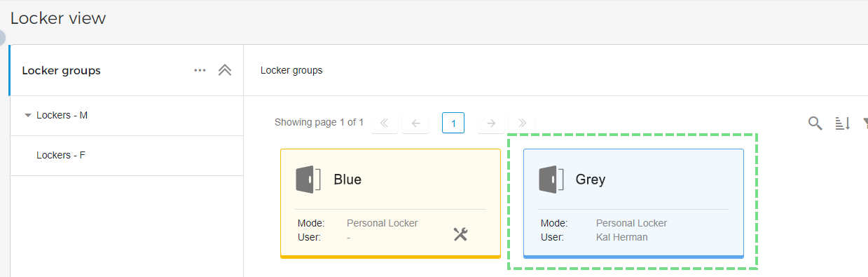Go to the last page

click(x=522, y=123)
